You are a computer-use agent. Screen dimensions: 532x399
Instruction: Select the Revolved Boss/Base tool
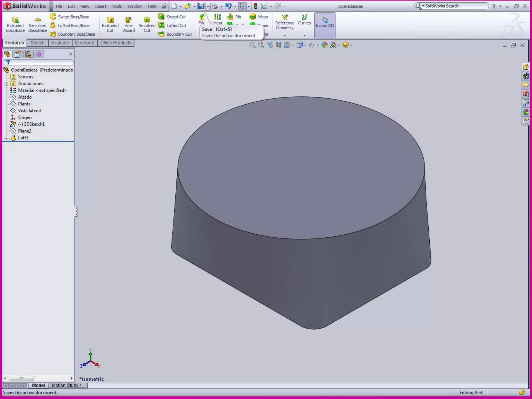pos(37,24)
